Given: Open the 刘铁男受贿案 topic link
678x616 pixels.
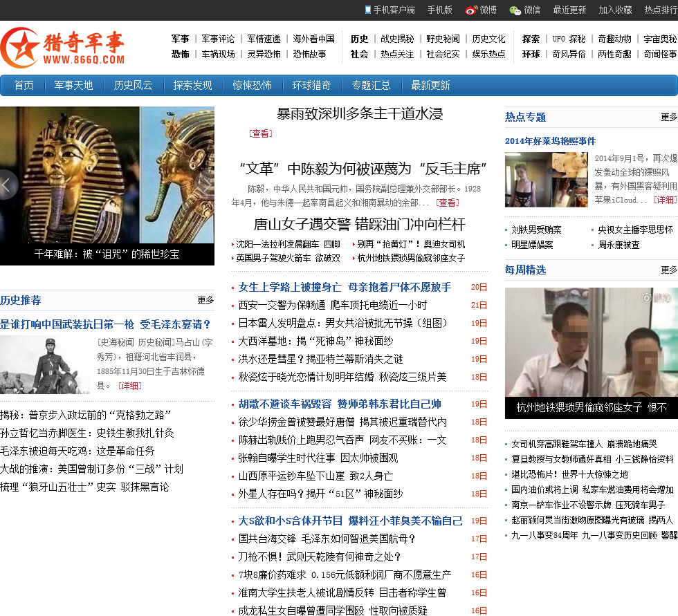Looking at the screenshot, I should coord(536,230).
